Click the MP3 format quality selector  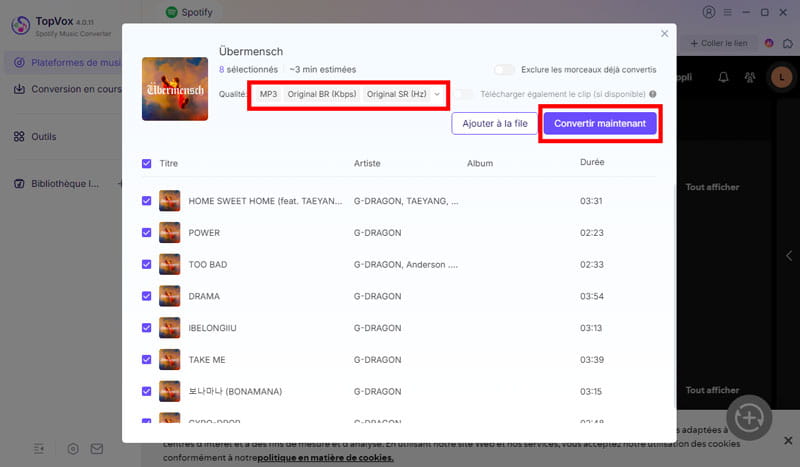tap(268, 94)
